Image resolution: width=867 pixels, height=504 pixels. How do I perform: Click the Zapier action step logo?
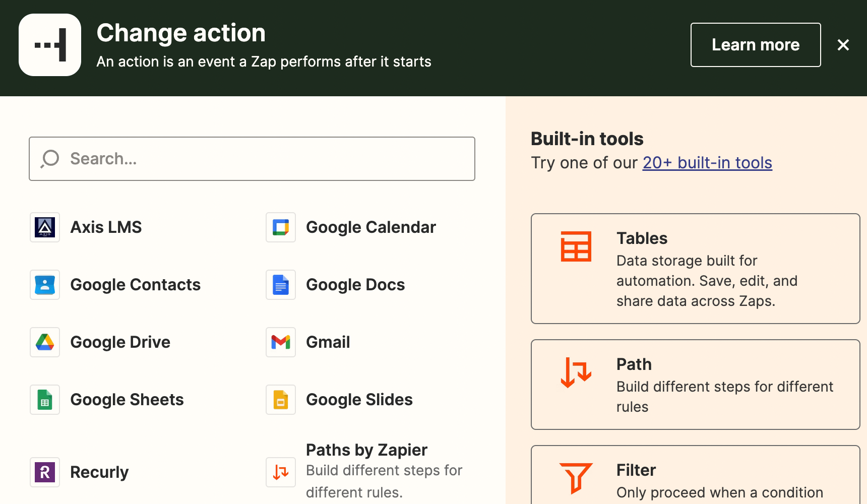50,45
